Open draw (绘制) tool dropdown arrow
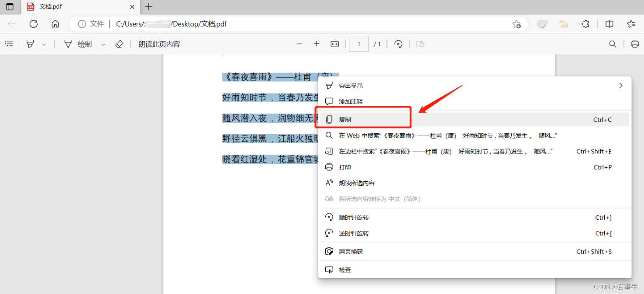The image size is (644, 294). pos(103,45)
